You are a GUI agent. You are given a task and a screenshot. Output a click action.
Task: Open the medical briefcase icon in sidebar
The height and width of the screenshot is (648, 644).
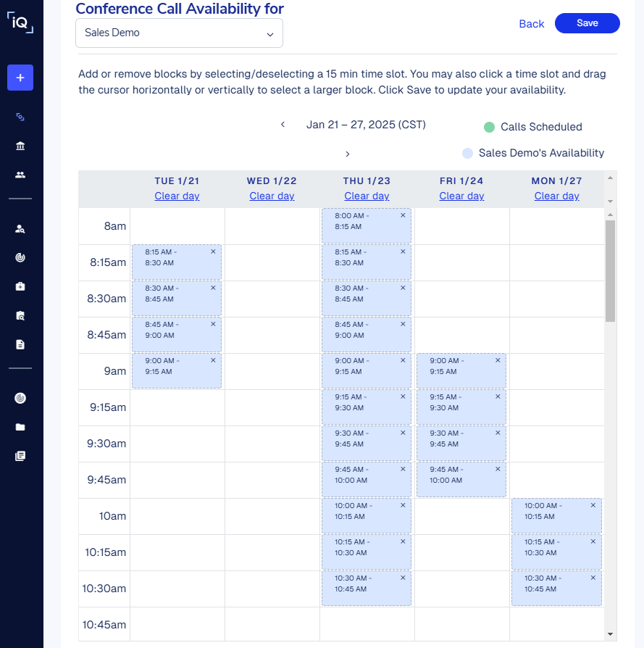pyautogui.click(x=20, y=286)
